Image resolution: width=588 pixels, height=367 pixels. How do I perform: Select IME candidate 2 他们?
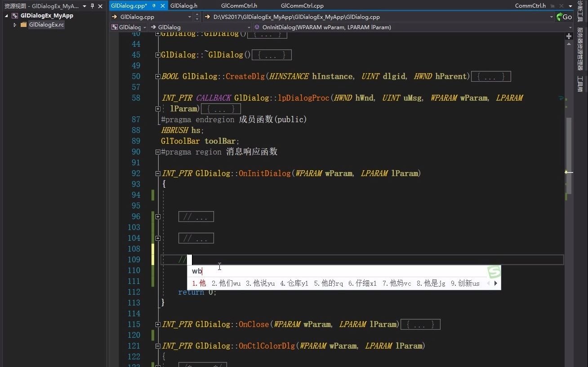pyautogui.click(x=226, y=283)
